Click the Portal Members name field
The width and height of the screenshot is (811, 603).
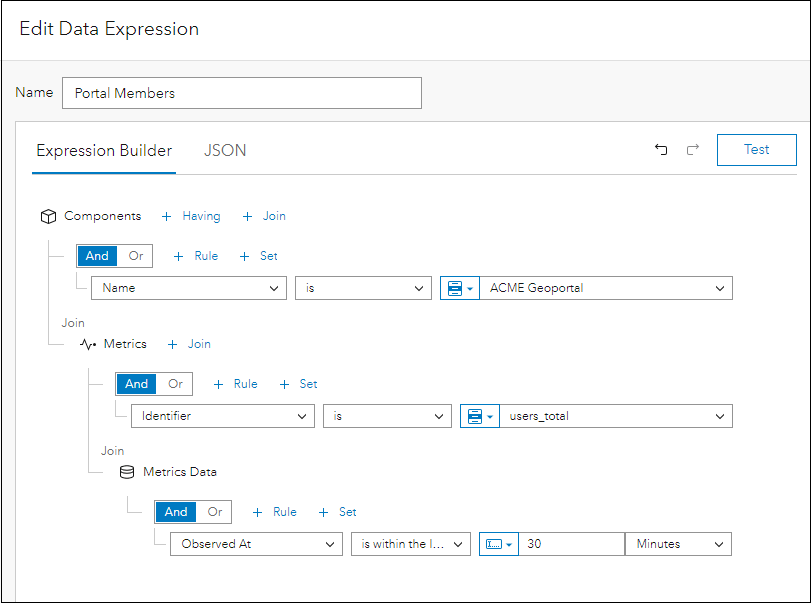tap(241, 93)
